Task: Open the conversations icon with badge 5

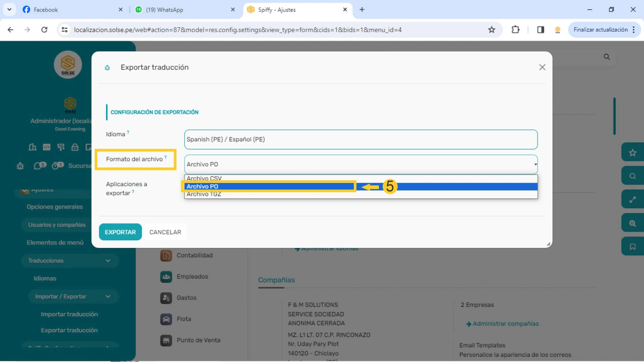Action: [x=38, y=166]
